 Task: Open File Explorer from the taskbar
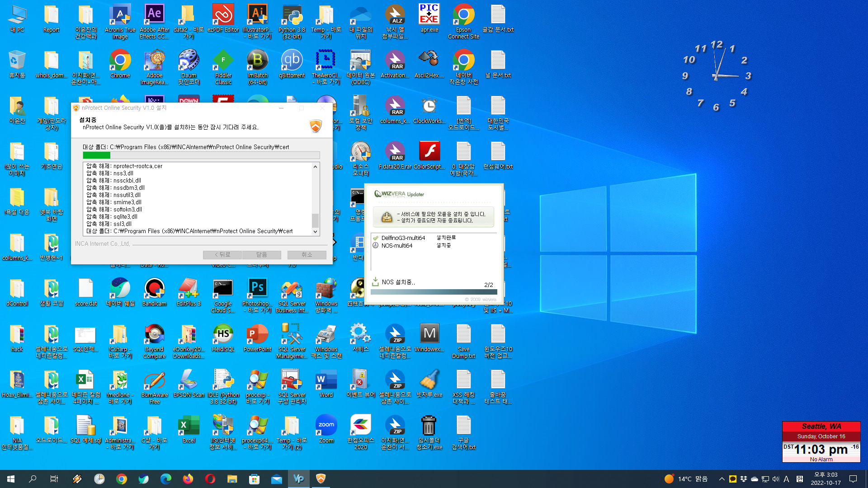(x=232, y=479)
